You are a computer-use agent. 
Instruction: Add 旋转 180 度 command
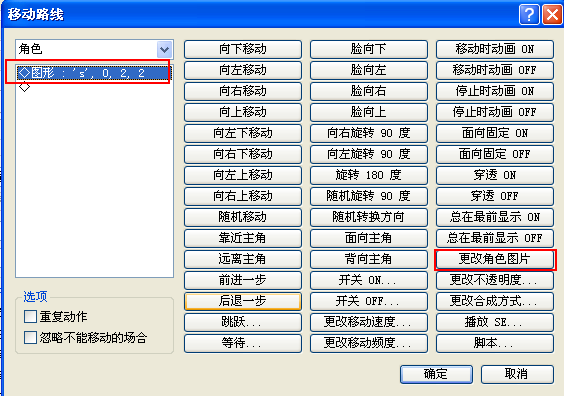coord(369,175)
